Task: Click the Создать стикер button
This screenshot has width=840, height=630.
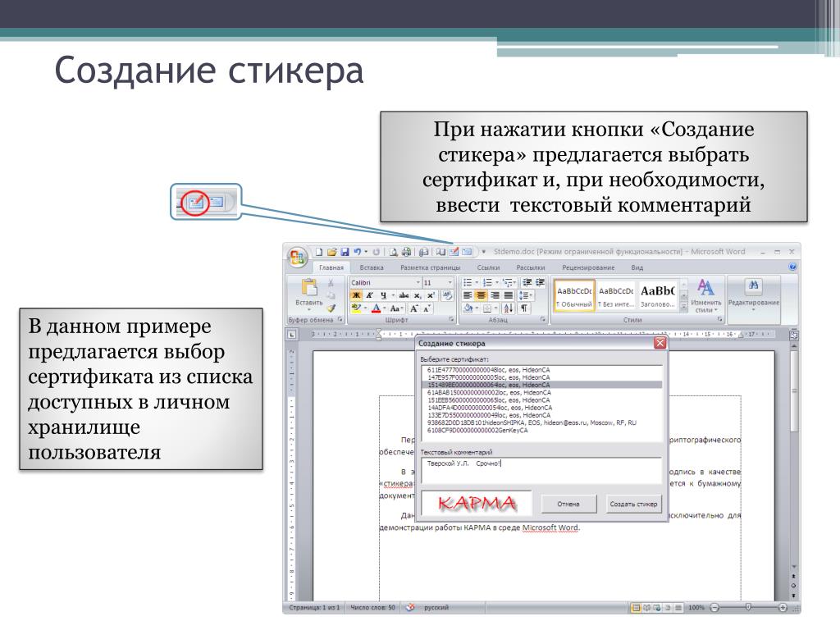Action: [x=633, y=504]
